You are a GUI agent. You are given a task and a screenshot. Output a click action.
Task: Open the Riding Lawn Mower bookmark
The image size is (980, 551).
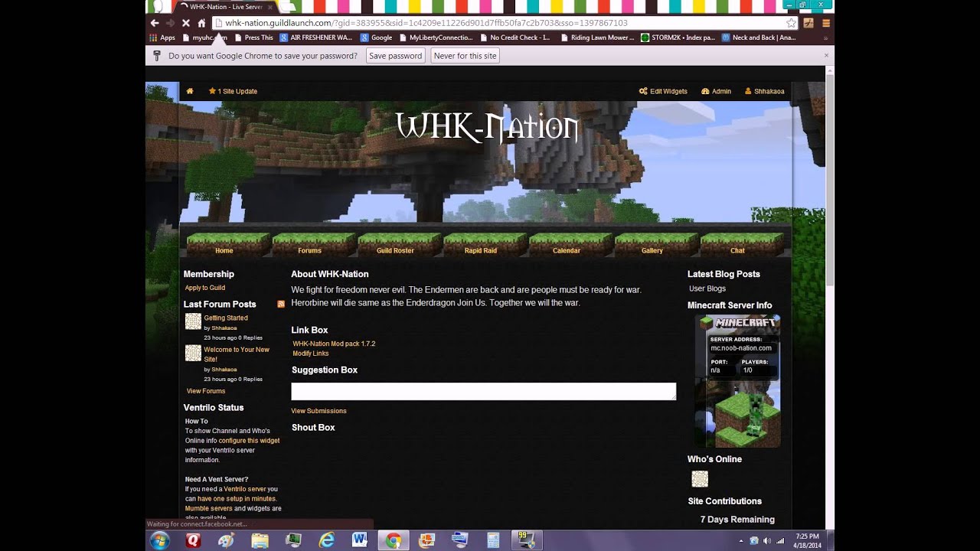597,37
